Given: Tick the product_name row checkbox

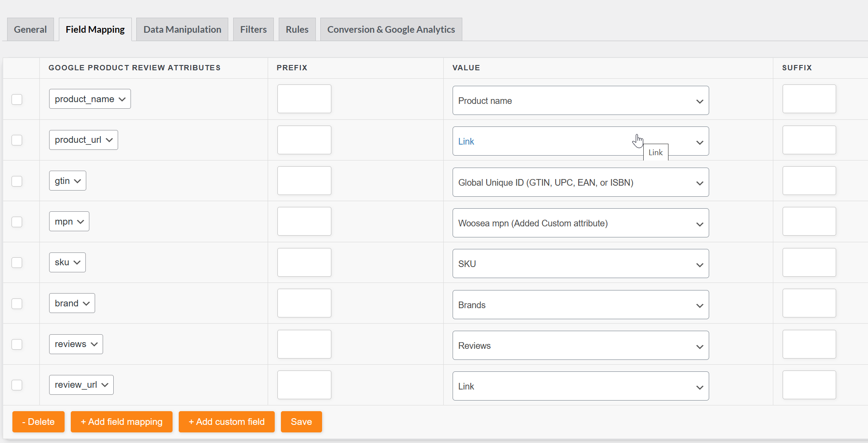Looking at the screenshot, I should (17, 99).
